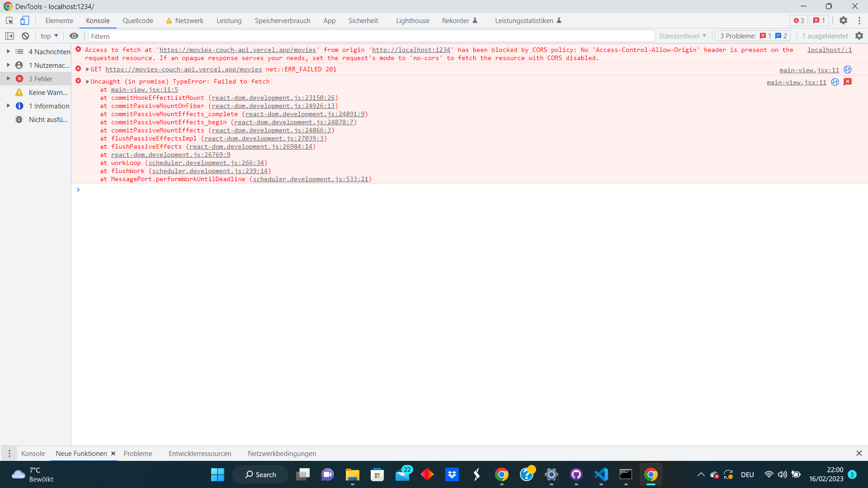Open Dropbox from the taskbar
Image resolution: width=868 pixels, height=488 pixels.
click(452, 474)
